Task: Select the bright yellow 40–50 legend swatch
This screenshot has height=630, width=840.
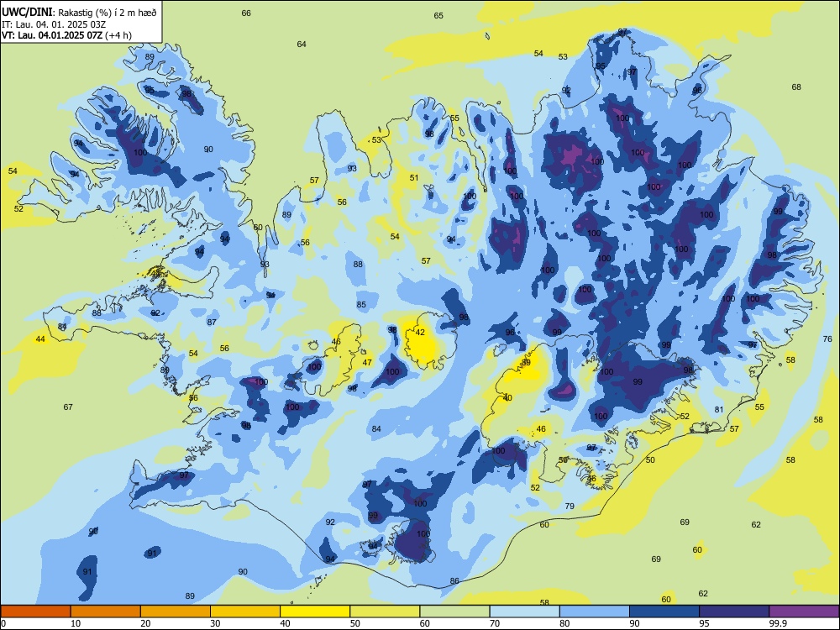Action: (315, 612)
